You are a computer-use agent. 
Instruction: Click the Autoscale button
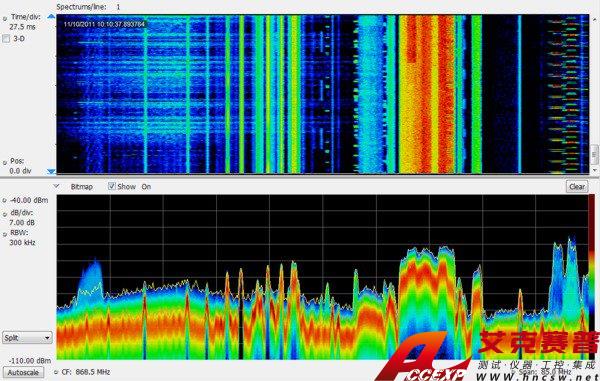coord(23,373)
